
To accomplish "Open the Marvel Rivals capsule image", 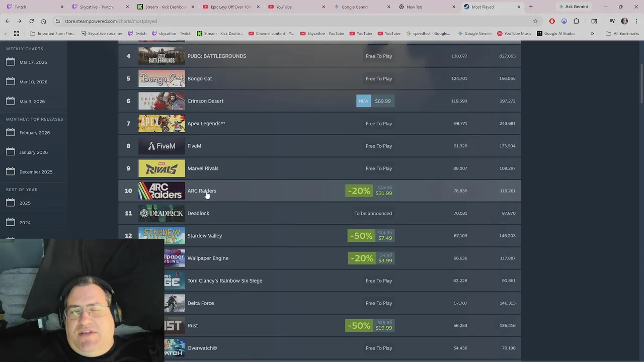I will (162, 168).
